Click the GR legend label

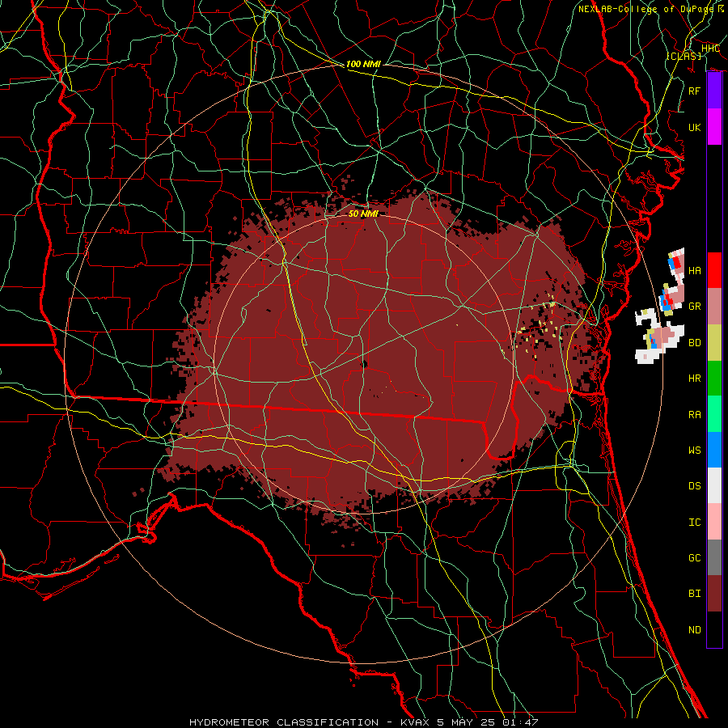695,307
